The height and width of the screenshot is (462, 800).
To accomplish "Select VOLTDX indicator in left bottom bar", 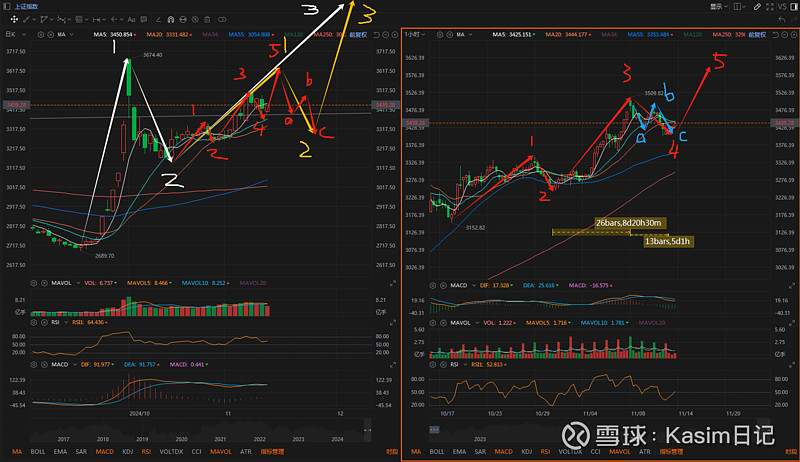I will coord(171,452).
